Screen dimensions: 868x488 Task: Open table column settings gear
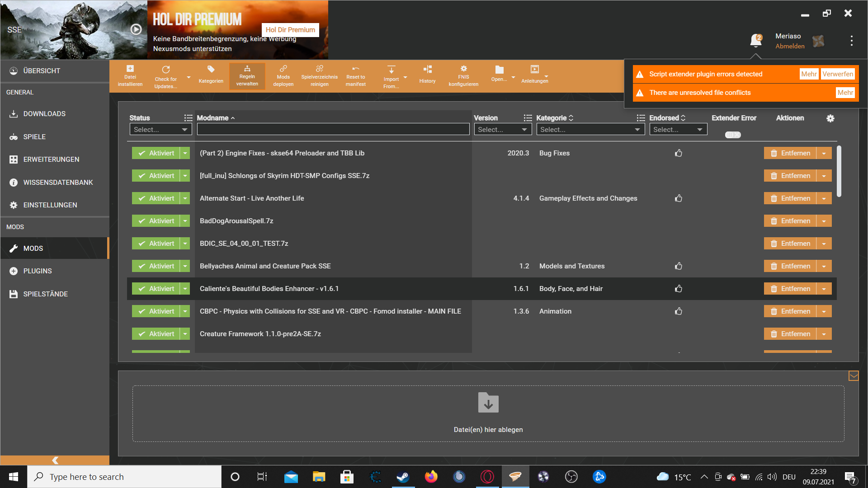click(830, 118)
